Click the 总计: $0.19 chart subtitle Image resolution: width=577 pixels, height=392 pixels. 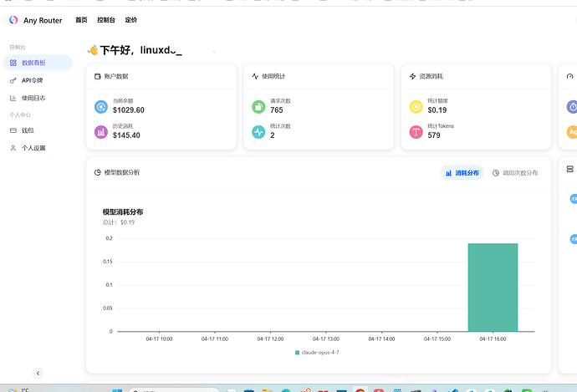coord(119,222)
